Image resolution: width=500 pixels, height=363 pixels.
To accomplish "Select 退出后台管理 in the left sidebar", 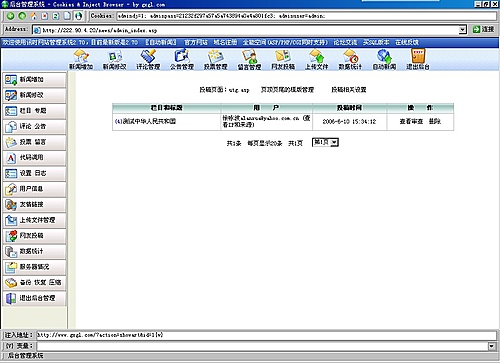I will (35, 298).
